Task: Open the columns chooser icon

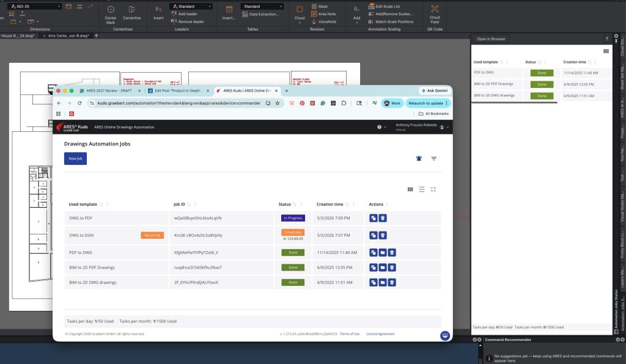Action: tap(410, 189)
